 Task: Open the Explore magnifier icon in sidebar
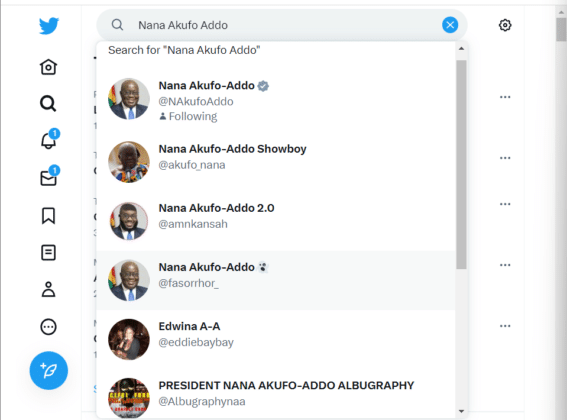(48, 103)
